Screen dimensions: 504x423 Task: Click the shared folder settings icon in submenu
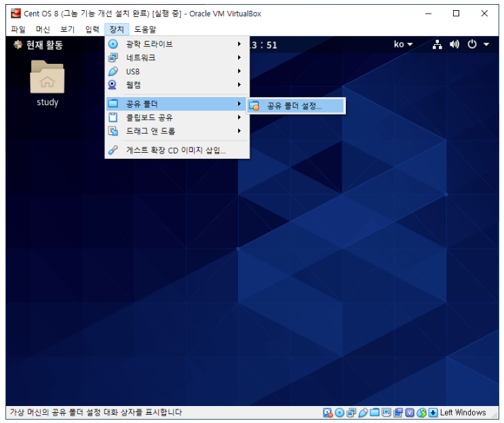tap(254, 106)
